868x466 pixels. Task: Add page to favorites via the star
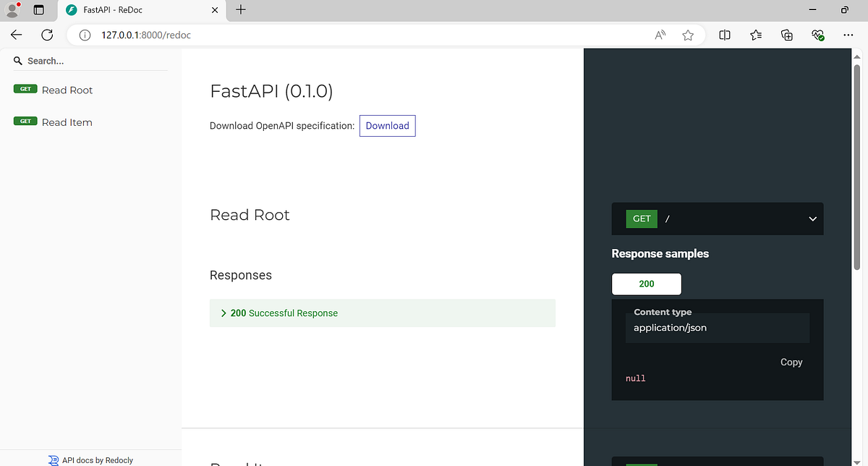tap(687, 34)
